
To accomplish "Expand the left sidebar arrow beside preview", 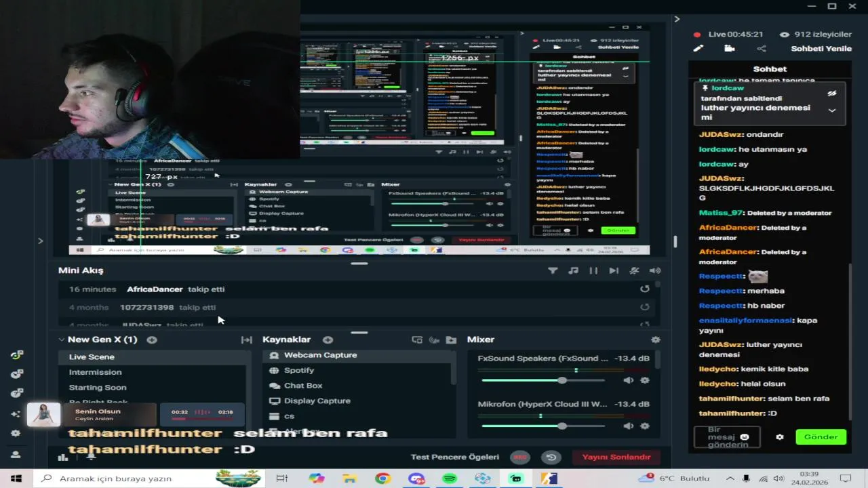I will click(40, 241).
